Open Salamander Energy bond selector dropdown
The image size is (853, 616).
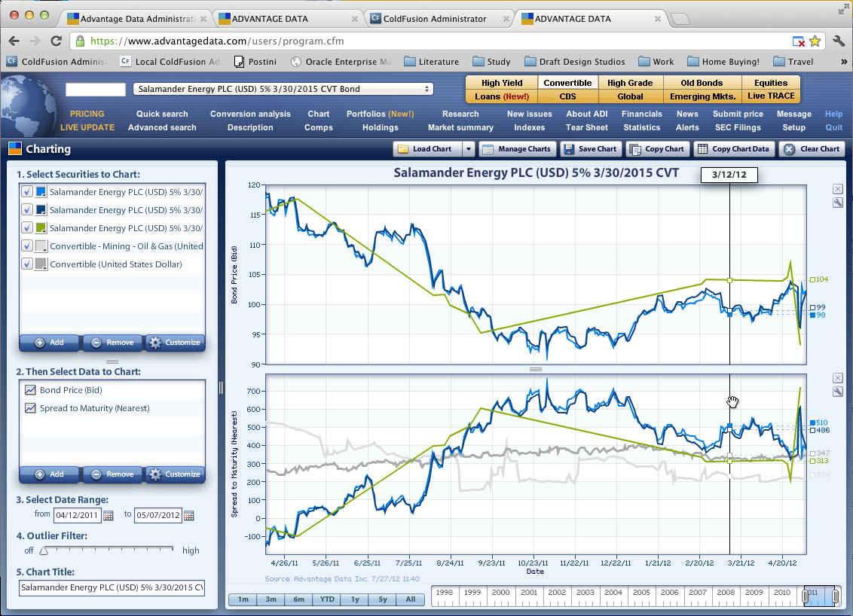283,89
